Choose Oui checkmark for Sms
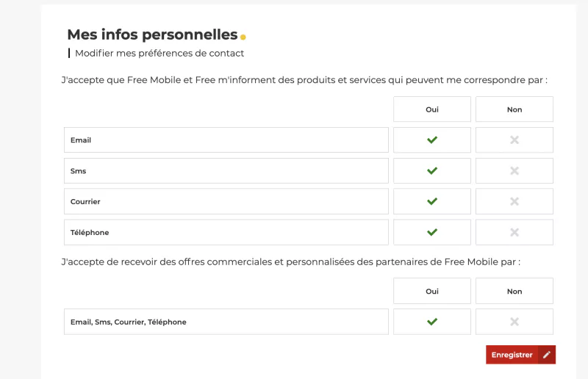The height and width of the screenshot is (379, 588). pos(432,170)
